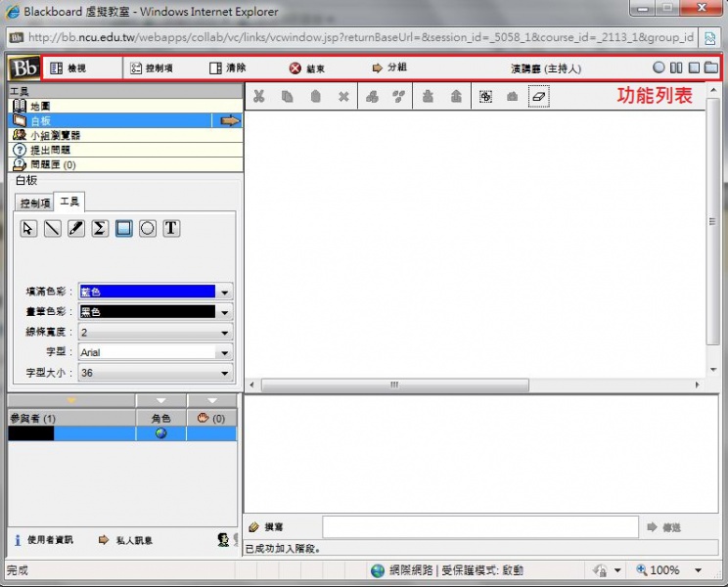Viewport: 728px width, 587px height.
Task: Select the text T tool
Action: coord(171,228)
